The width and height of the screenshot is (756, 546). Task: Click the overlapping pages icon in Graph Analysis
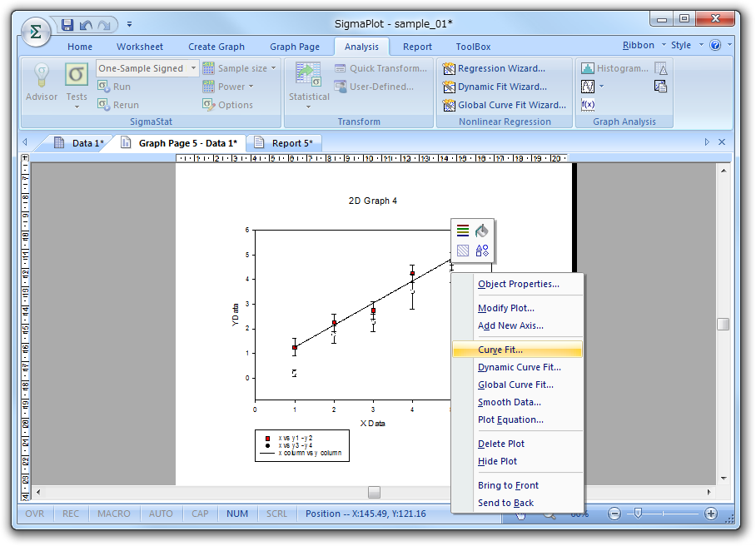pos(660,87)
